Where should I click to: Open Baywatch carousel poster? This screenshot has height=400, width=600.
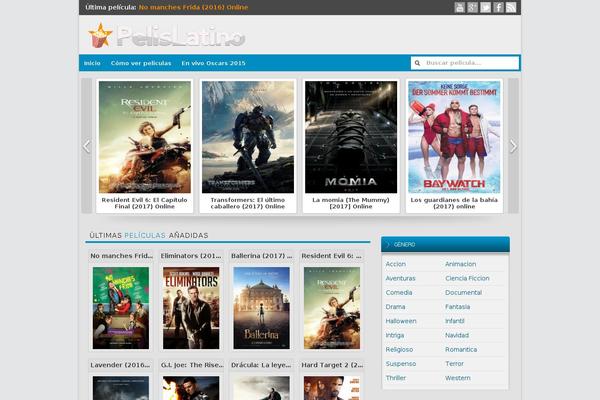pyautogui.click(x=454, y=137)
